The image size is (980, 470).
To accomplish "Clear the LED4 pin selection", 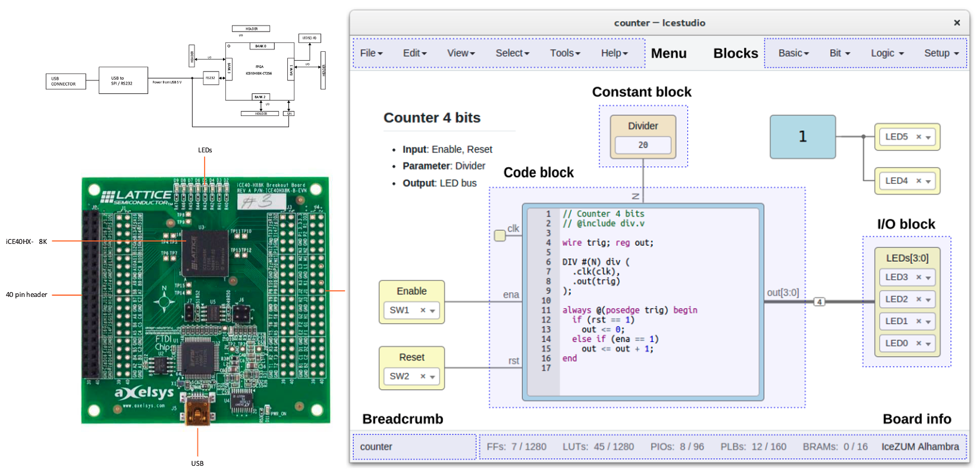I will [918, 181].
